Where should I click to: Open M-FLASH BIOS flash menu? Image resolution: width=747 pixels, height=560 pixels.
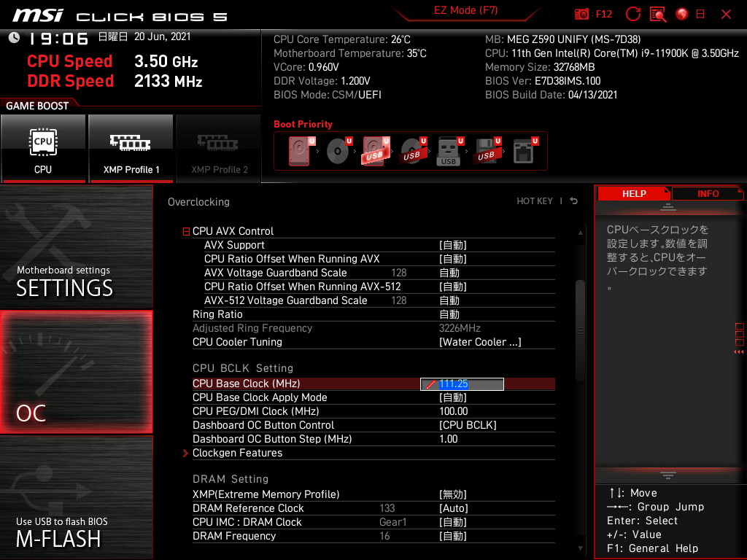pyautogui.click(x=76, y=497)
